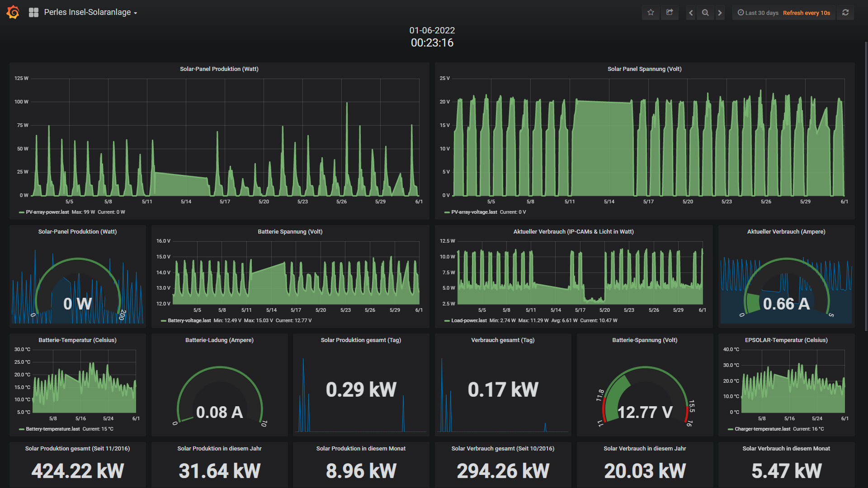Open Solar Panel Spannung (Volt) panel menu

644,69
